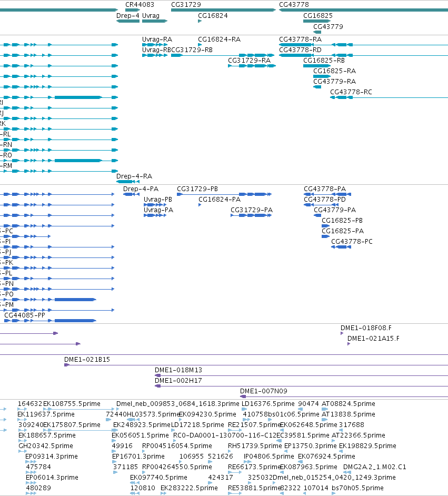Click the CG31729-PB protein feature
The image size is (448, 496).
point(224,194)
